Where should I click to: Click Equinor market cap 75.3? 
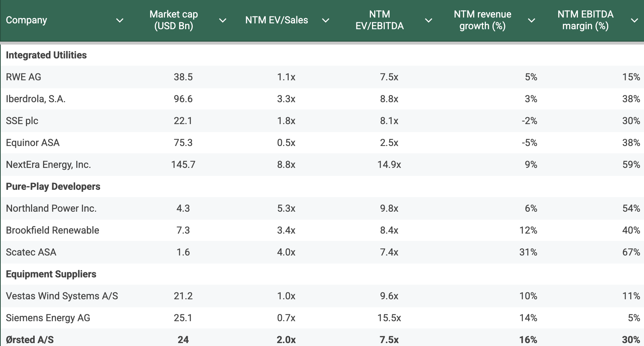click(183, 143)
